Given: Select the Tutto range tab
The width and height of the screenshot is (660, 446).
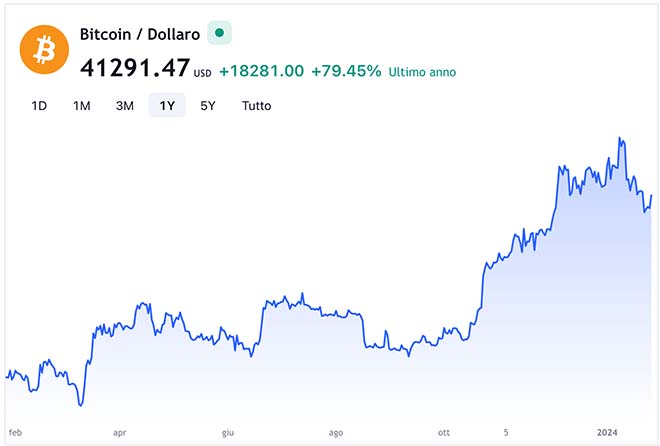Looking at the screenshot, I should point(256,105).
